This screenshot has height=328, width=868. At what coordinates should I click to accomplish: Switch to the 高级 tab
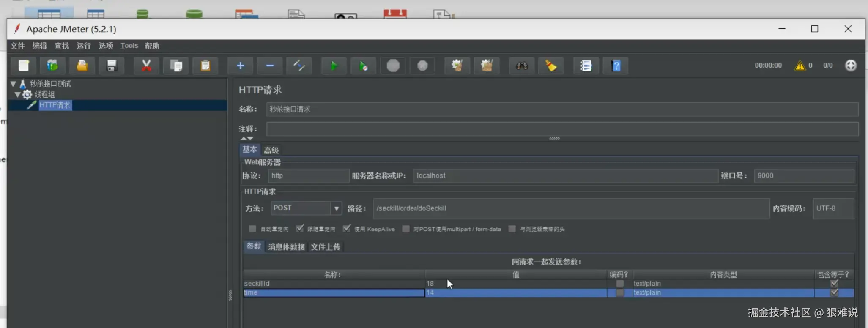click(x=271, y=150)
